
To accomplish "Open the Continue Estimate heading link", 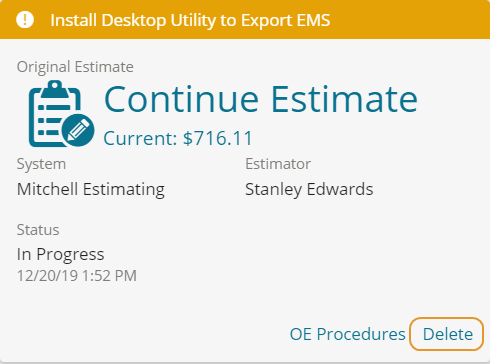I will pos(261,99).
